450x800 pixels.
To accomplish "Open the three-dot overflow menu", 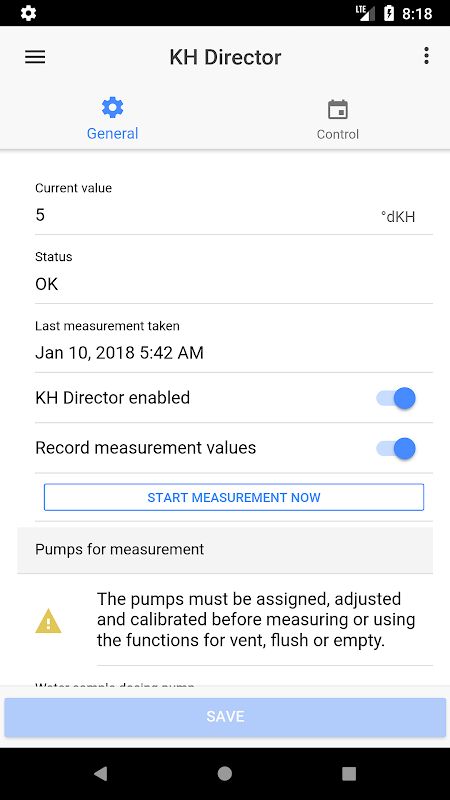I will [x=426, y=56].
